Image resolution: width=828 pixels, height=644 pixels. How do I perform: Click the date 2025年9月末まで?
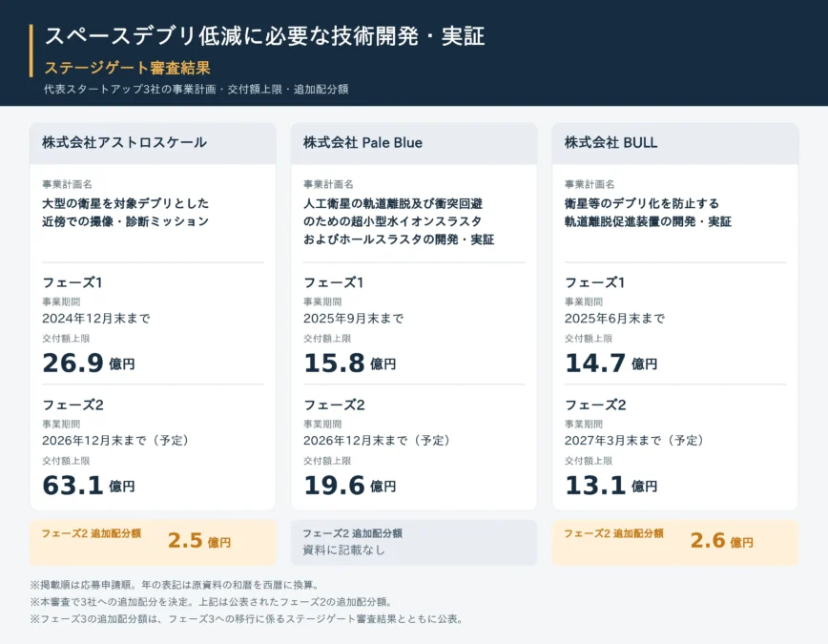coord(353,319)
